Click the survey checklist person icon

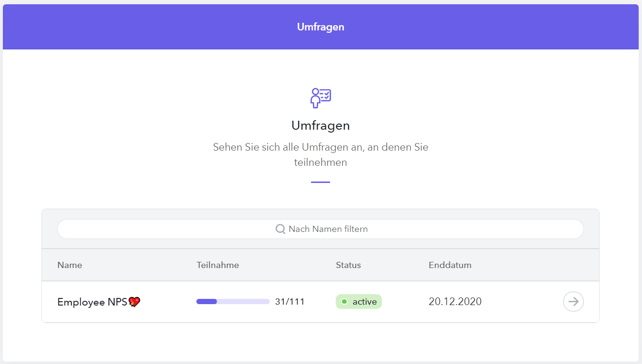(x=320, y=97)
